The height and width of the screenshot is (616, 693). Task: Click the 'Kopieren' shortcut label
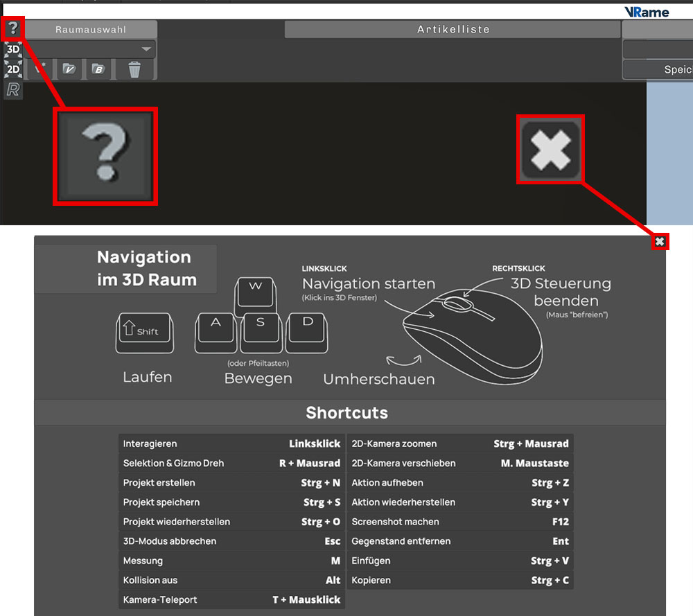click(x=371, y=580)
